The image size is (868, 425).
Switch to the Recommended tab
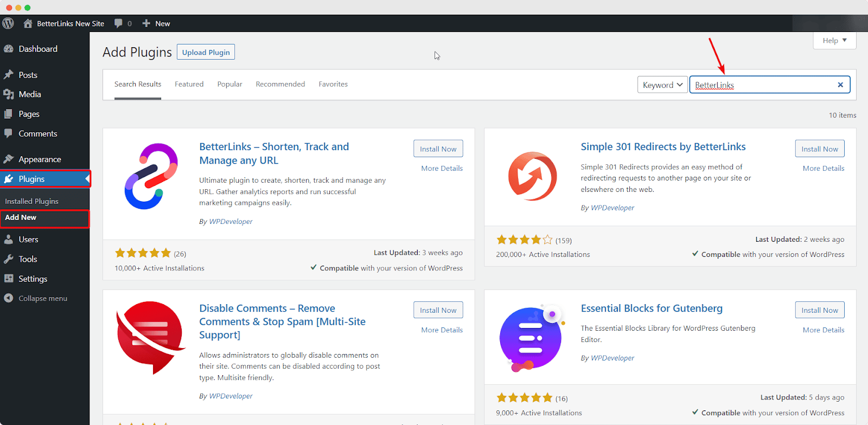point(280,84)
